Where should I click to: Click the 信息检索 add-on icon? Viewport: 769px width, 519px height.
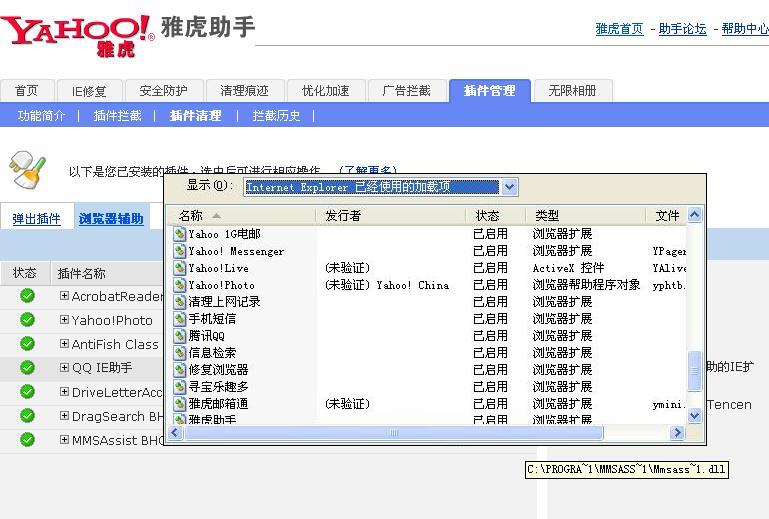[x=179, y=353]
